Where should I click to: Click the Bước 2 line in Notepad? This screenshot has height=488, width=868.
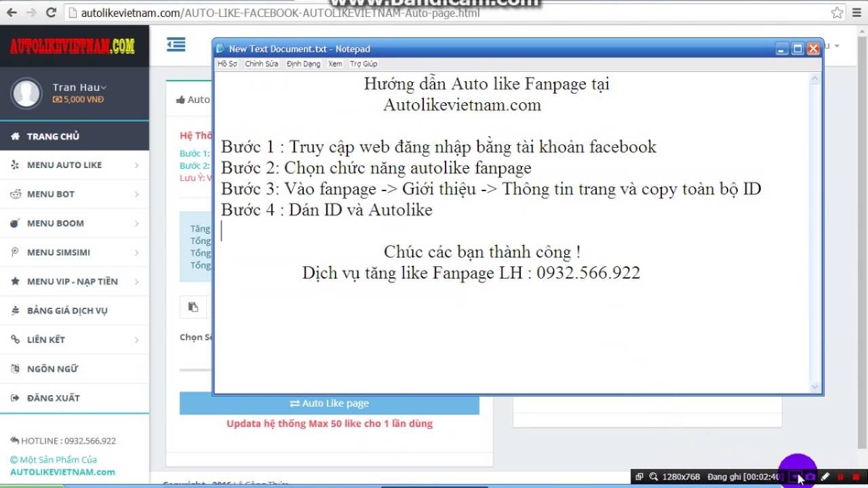(x=376, y=168)
